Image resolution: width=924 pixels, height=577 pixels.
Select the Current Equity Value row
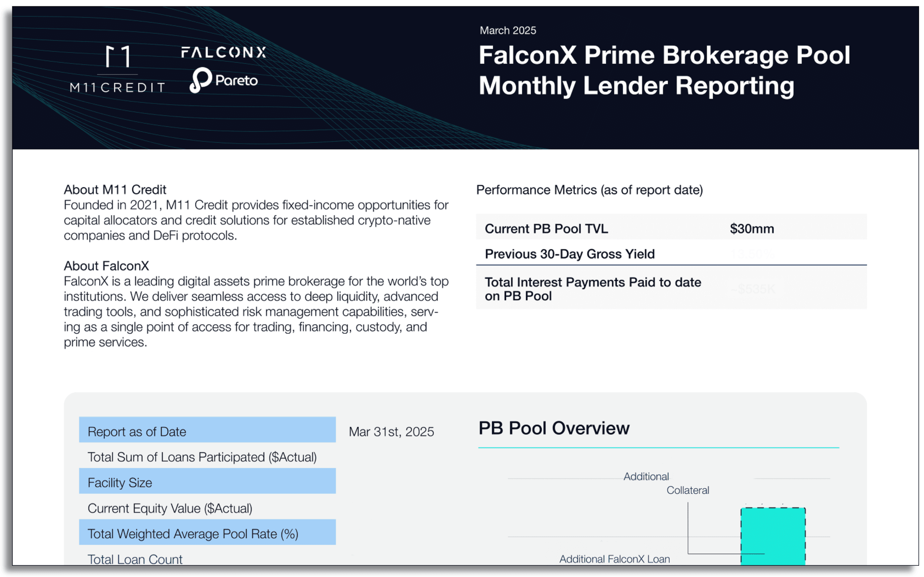pyautogui.click(x=207, y=508)
